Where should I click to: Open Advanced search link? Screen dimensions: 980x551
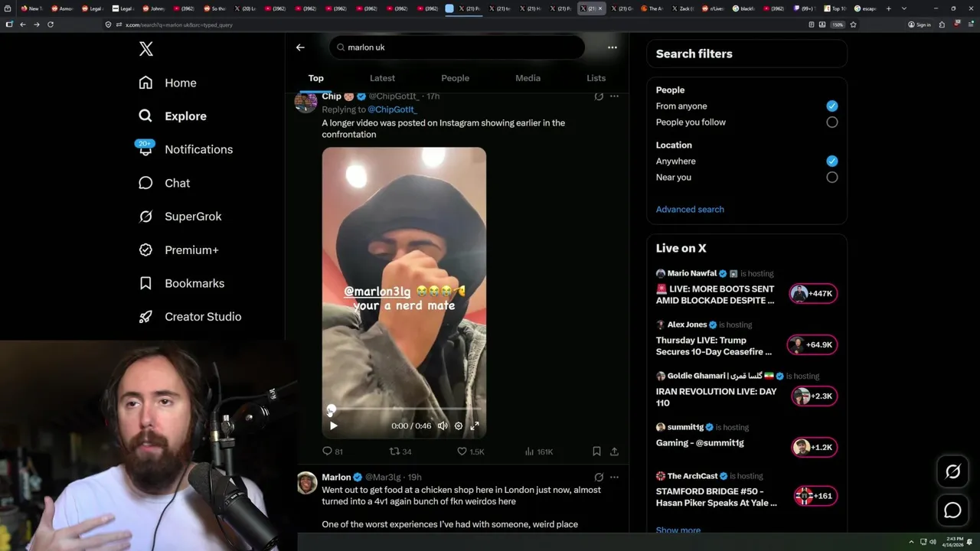[690, 209]
